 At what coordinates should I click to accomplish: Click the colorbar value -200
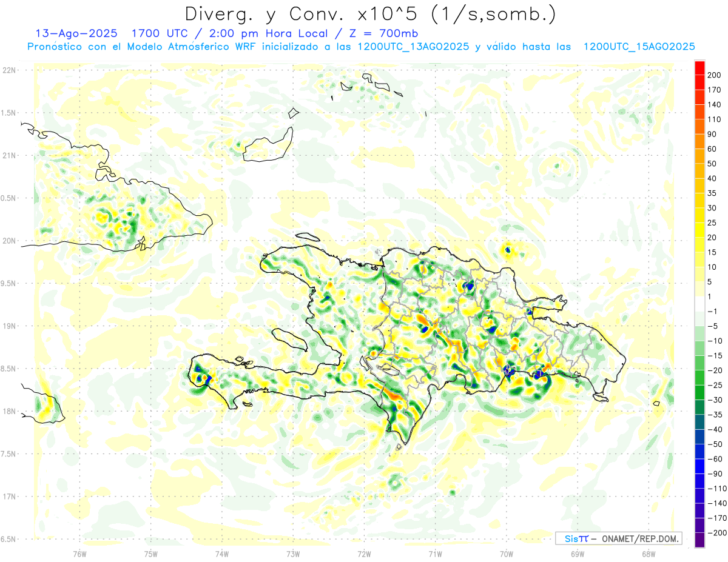pyautogui.click(x=717, y=533)
